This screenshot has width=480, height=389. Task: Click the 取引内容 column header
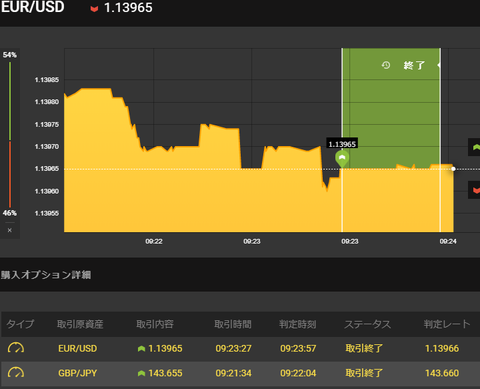click(155, 324)
